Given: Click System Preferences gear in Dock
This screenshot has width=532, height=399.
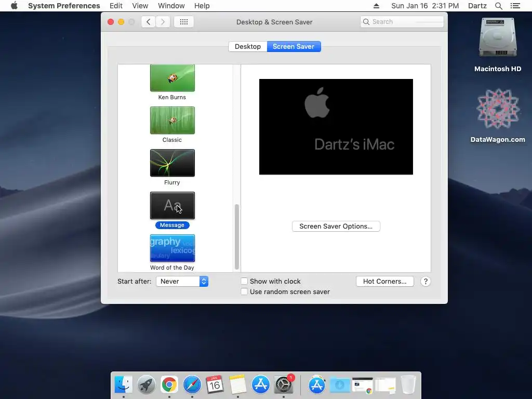Looking at the screenshot, I should (x=284, y=384).
